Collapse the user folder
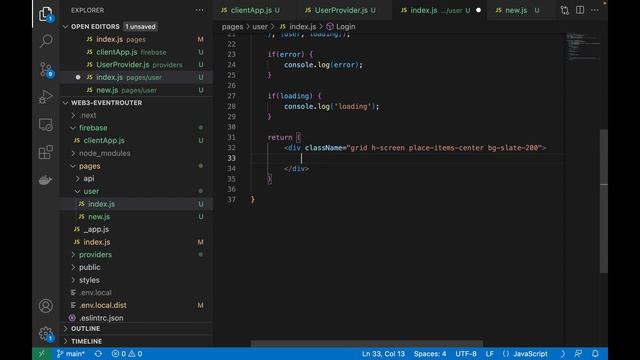640x360 pixels. (x=78, y=191)
